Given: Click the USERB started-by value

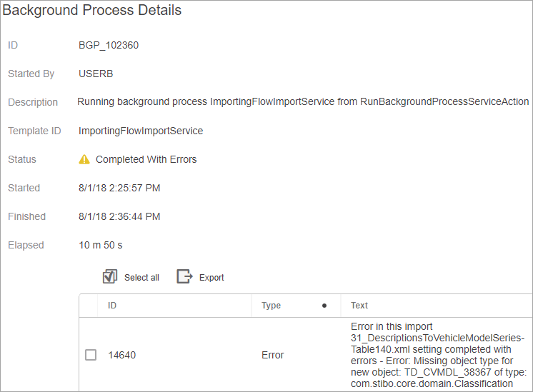Looking at the screenshot, I should pyautogui.click(x=96, y=74).
